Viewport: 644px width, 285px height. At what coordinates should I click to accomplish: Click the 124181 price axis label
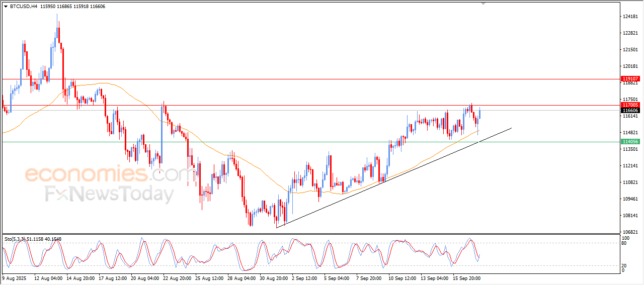(x=630, y=17)
